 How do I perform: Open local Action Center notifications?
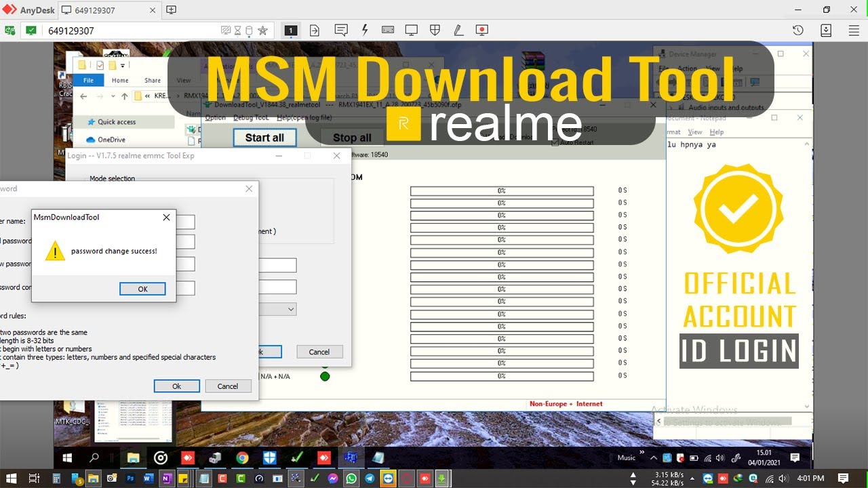pyautogui.click(x=843, y=479)
